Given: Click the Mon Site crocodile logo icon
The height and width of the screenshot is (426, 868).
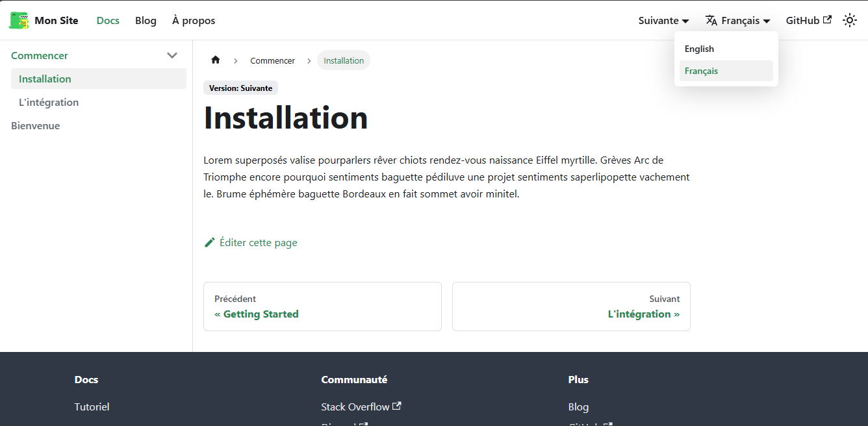Looking at the screenshot, I should pyautogui.click(x=18, y=20).
